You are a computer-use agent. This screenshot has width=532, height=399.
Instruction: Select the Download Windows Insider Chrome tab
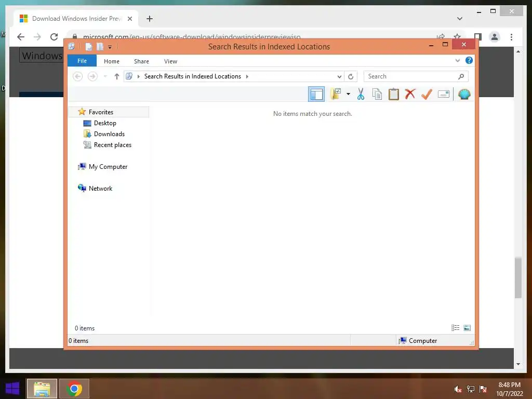pyautogui.click(x=76, y=19)
